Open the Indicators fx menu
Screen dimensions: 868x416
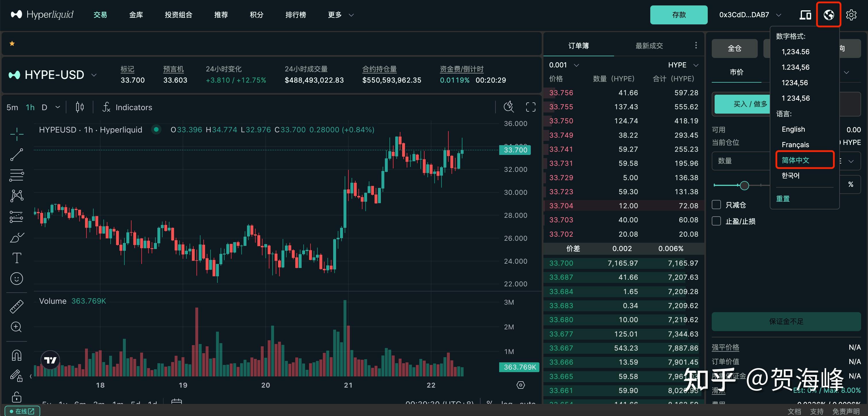[127, 107]
